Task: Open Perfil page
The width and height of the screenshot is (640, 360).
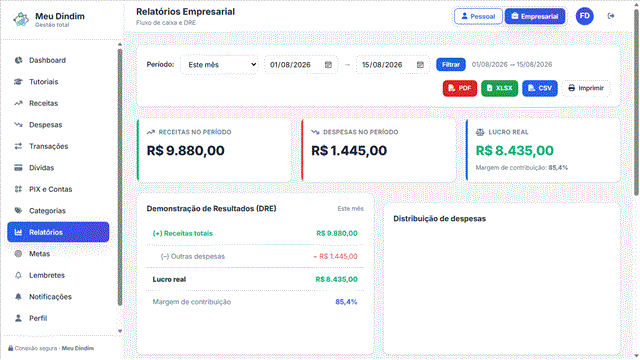Action: tap(58, 318)
